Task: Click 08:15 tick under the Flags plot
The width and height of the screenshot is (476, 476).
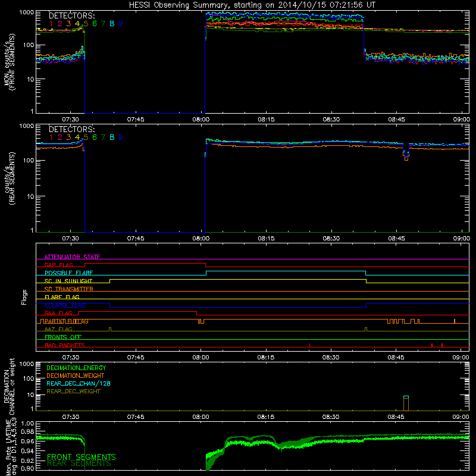Action: pos(266,358)
